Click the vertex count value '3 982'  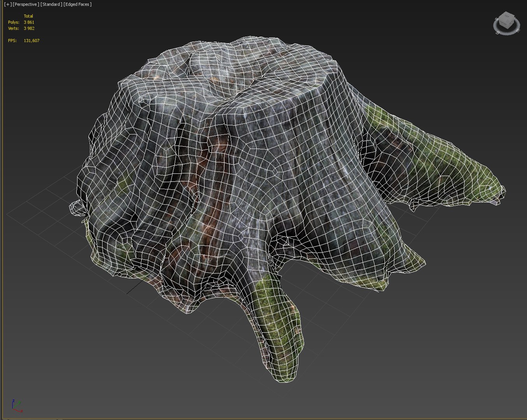tap(29, 28)
